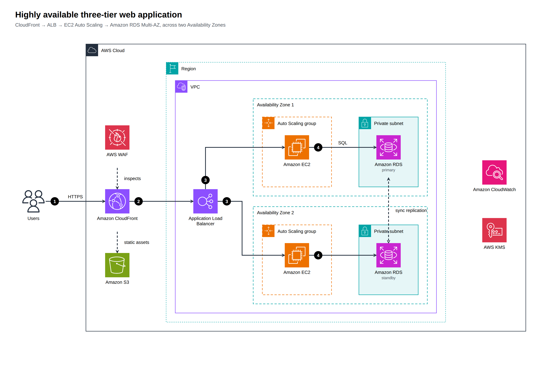This screenshot has width=541, height=392.
Task: Click the Auto Scaling group icon in Zone 1
Action: click(x=268, y=123)
